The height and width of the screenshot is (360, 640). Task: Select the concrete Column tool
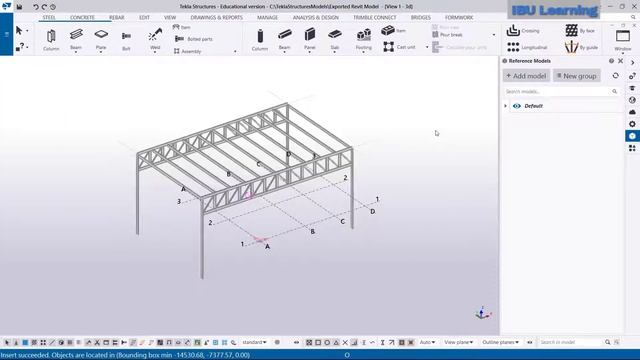click(x=260, y=40)
